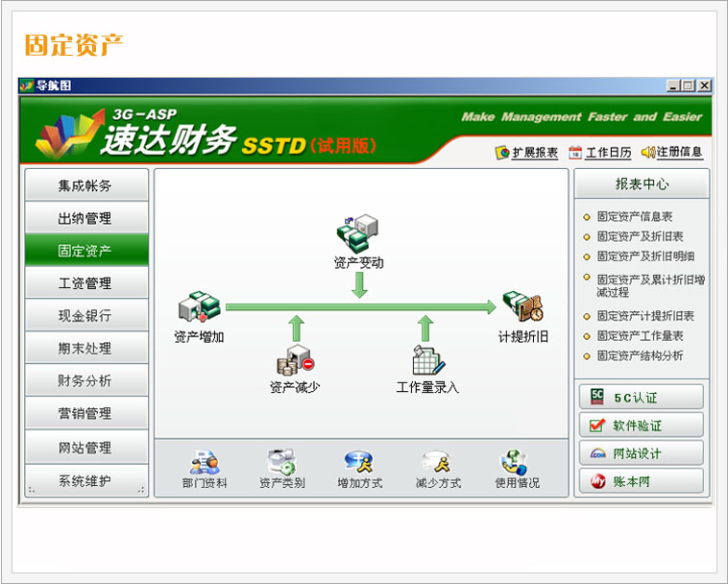Click the 5C认证 button label
This screenshot has height=584, width=728.
636,398
